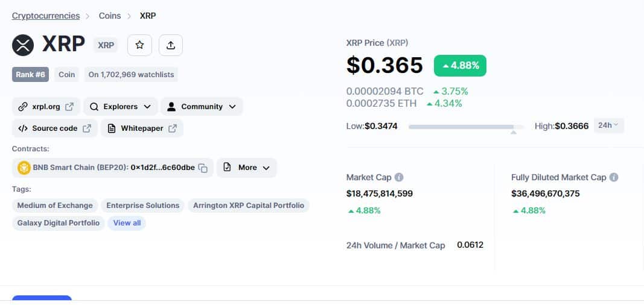This screenshot has width=644, height=305.
Task: Click the XRP logo icon
Action: [x=23, y=45]
